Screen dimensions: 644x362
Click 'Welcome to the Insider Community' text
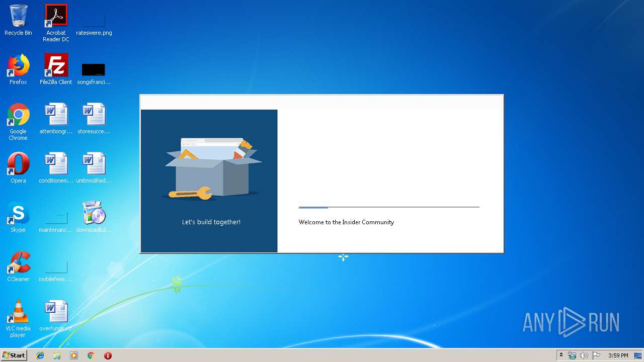pos(346,222)
